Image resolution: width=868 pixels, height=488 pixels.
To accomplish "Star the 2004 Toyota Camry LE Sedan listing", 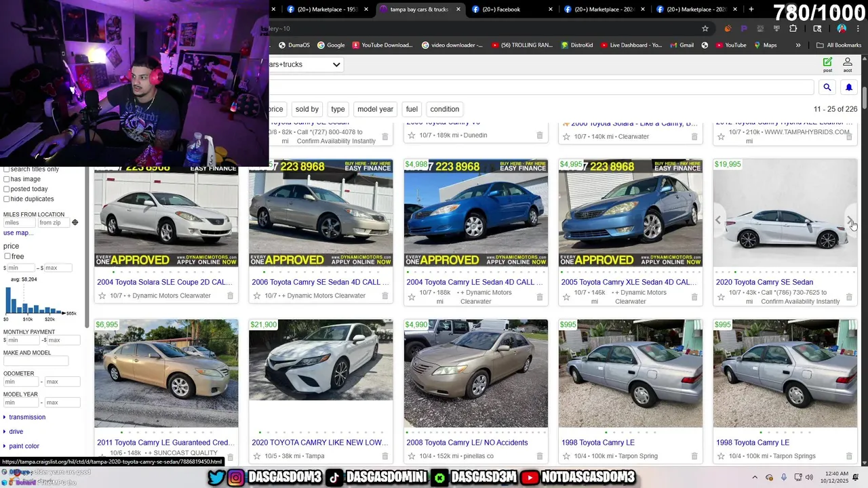I will [x=411, y=297].
